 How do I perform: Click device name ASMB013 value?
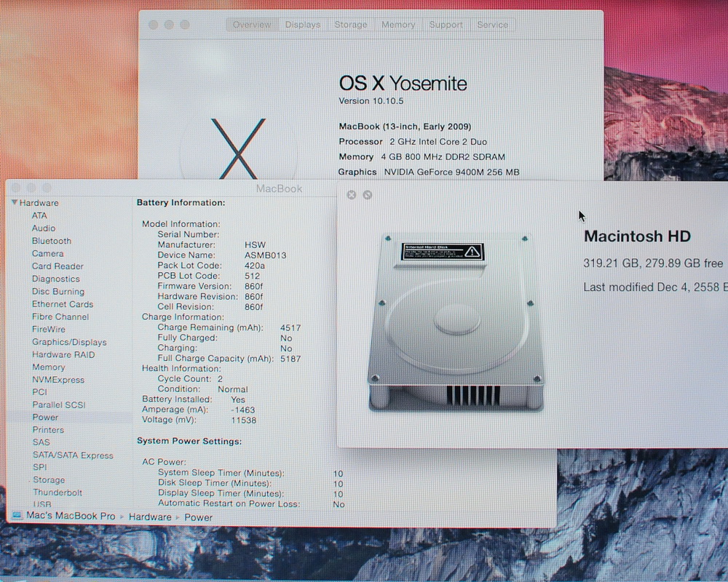(265, 255)
